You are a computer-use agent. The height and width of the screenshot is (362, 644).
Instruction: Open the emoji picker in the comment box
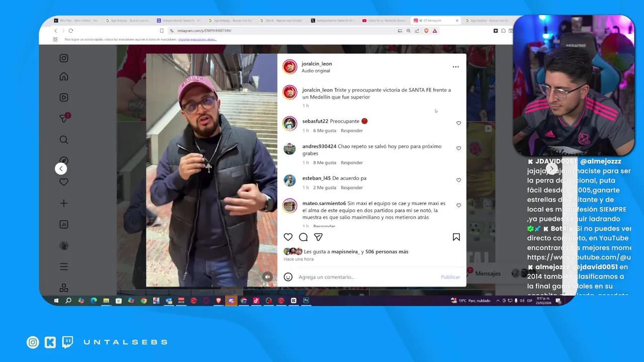pos(288,277)
